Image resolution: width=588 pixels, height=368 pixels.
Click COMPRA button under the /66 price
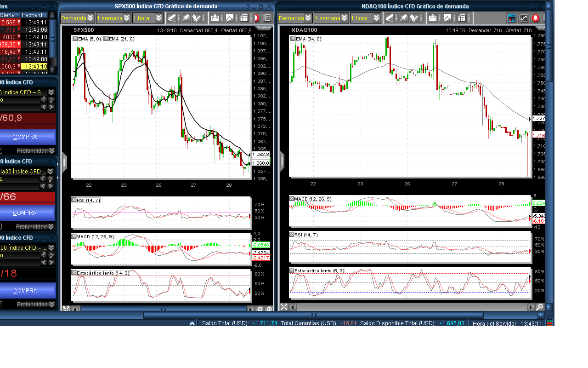tap(28, 213)
